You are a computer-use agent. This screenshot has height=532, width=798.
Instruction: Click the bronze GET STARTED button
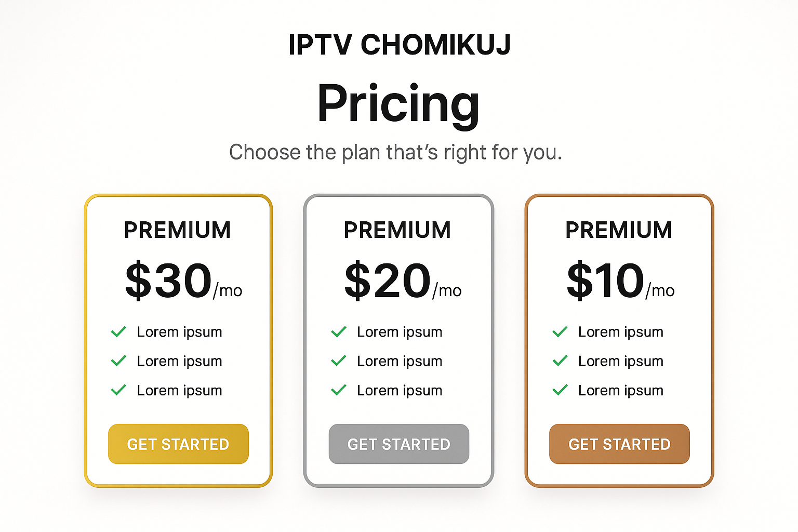(619, 444)
